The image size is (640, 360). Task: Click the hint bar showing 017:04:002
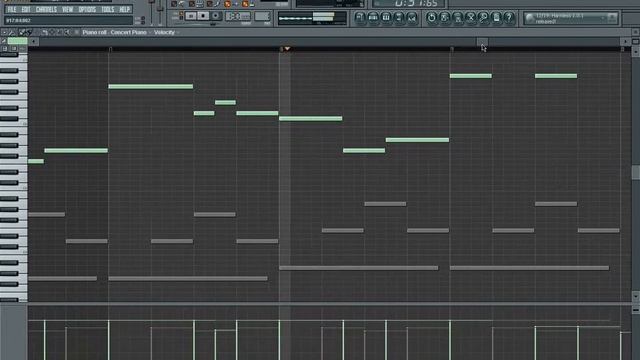point(68,20)
